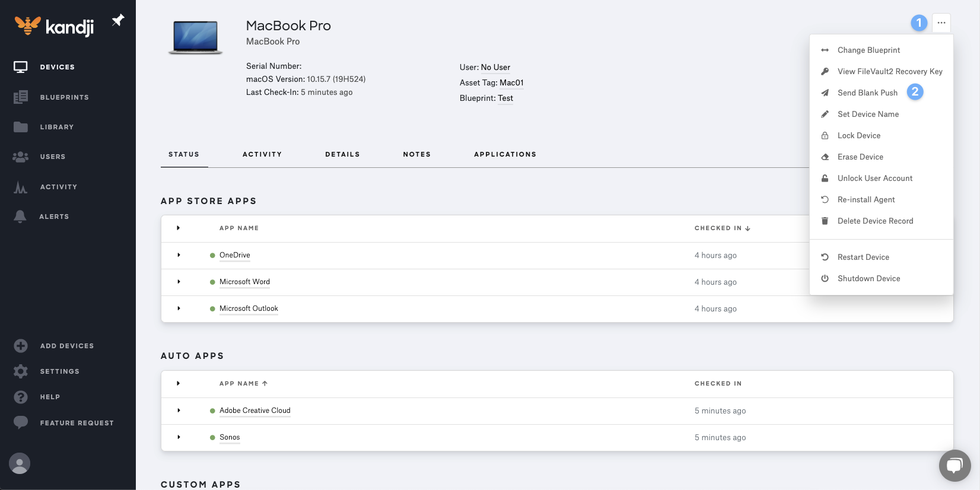Expand the OneDrive row
The height and width of the screenshot is (490, 980).
(x=179, y=255)
